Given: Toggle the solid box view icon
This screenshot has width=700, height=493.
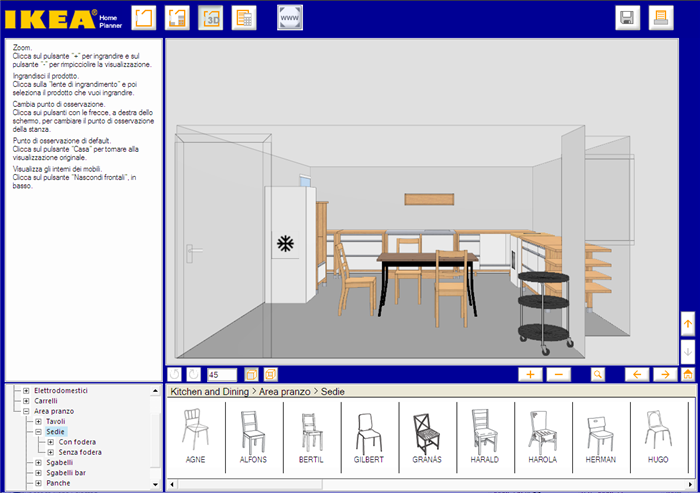Looking at the screenshot, I should [x=251, y=374].
